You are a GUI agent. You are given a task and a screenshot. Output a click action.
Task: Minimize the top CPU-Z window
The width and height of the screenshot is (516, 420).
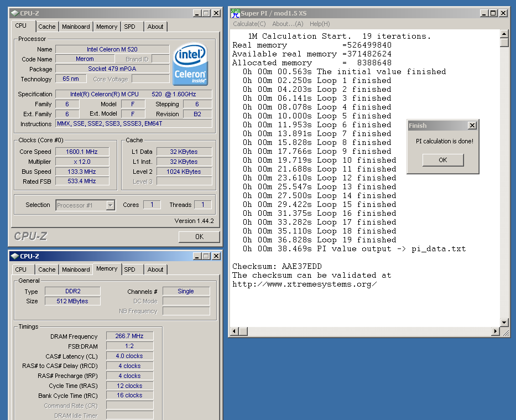coord(197,13)
